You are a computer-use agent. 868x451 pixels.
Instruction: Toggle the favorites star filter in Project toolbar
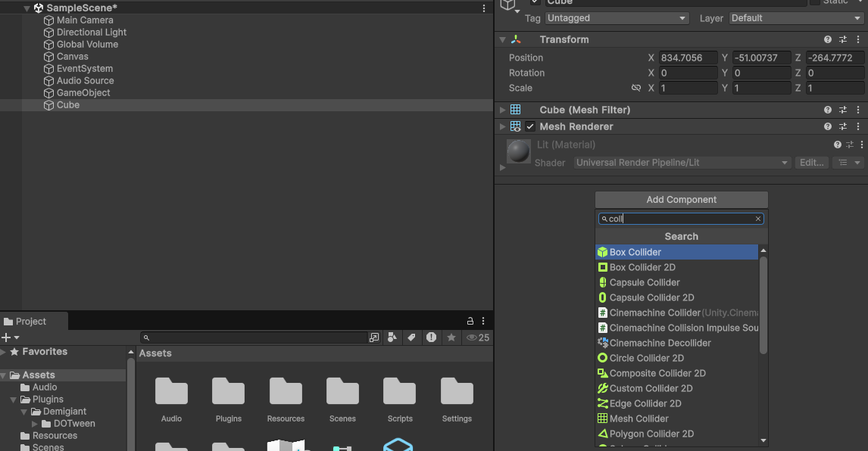click(x=451, y=337)
